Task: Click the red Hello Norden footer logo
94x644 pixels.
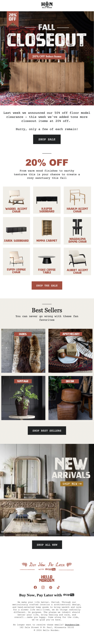Action: click(47, 578)
